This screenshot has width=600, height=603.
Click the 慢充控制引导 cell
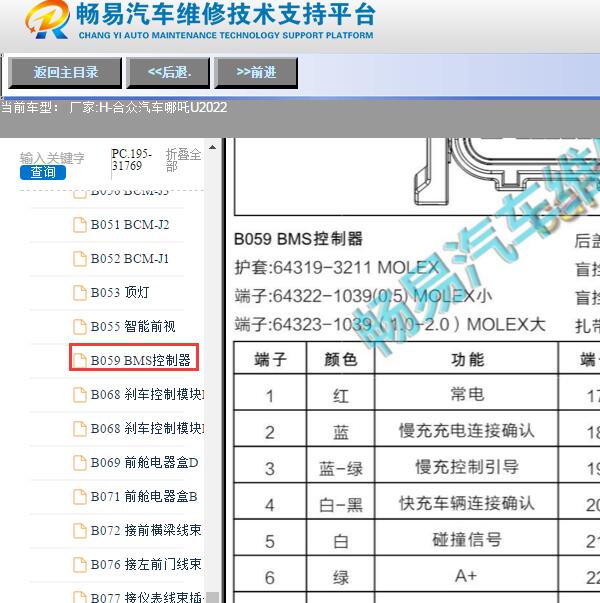[467, 466]
